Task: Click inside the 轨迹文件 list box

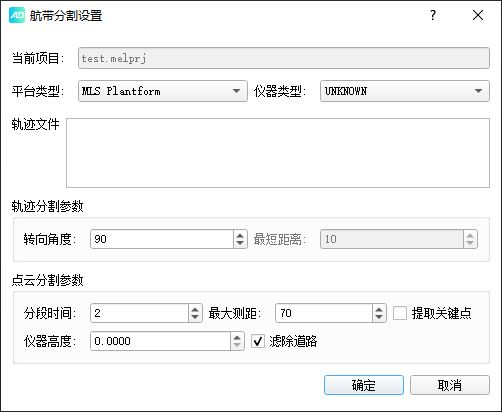Action: [x=278, y=153]
